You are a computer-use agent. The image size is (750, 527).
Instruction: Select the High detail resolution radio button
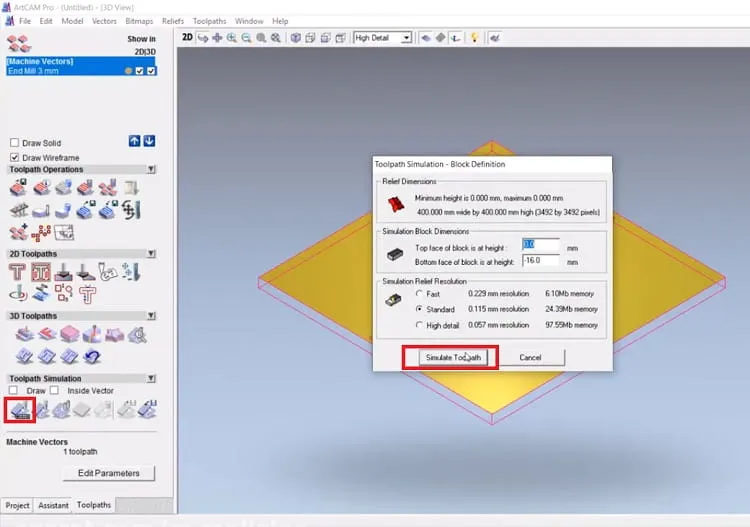(419, 325)
